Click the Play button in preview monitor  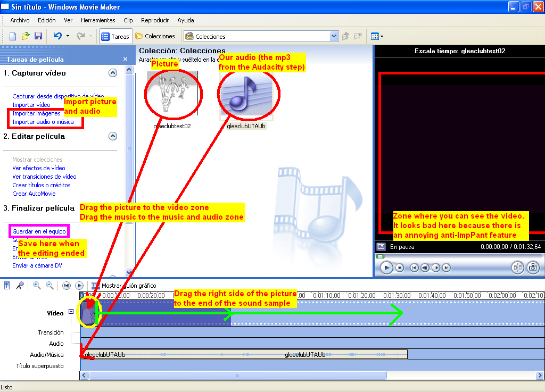pyautogui.click(x=386, y=268)
